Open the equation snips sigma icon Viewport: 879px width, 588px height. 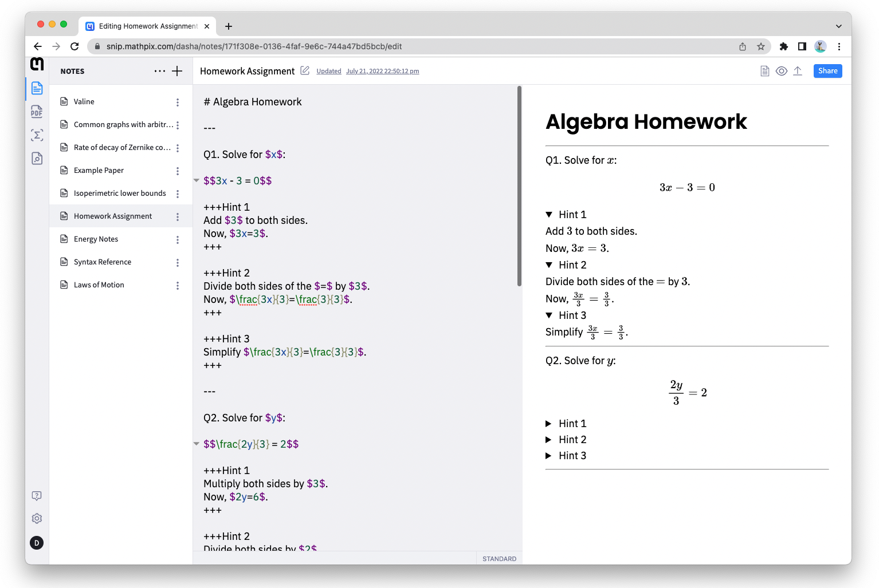tap(37, 135)
